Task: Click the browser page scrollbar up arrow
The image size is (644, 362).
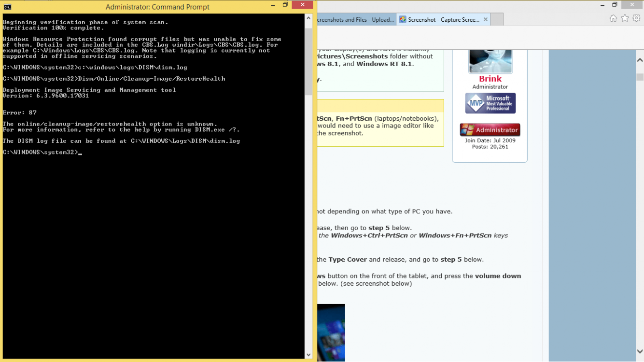Action: [x=640, y=61]
